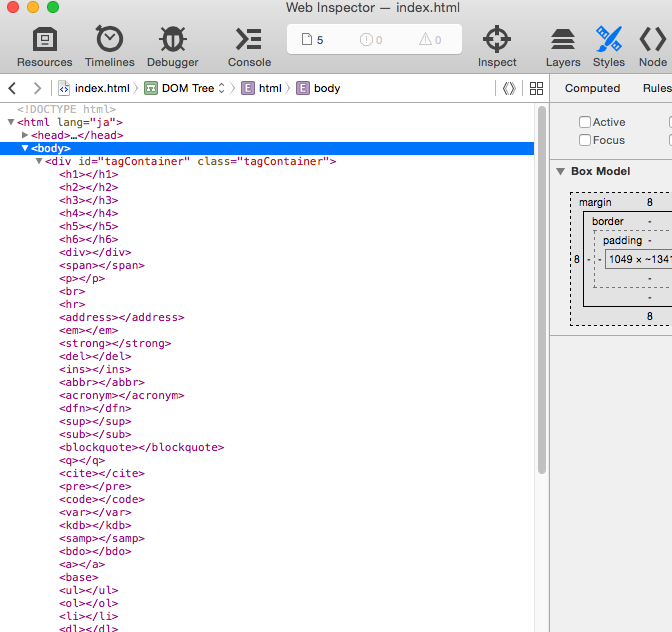Select the <h3></h3> node
The height and width of the screenshot is (632, 672).
click(89, 200)
